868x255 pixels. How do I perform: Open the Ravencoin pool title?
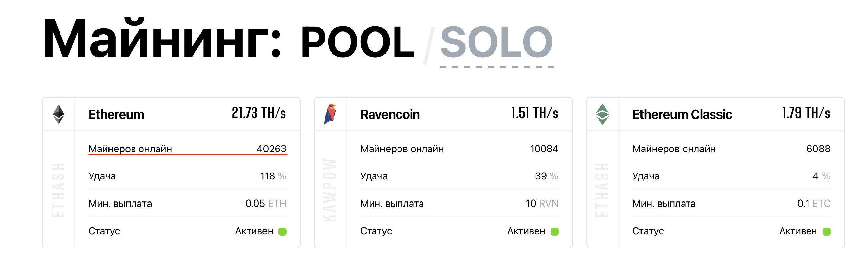click(x=390, y=114)
